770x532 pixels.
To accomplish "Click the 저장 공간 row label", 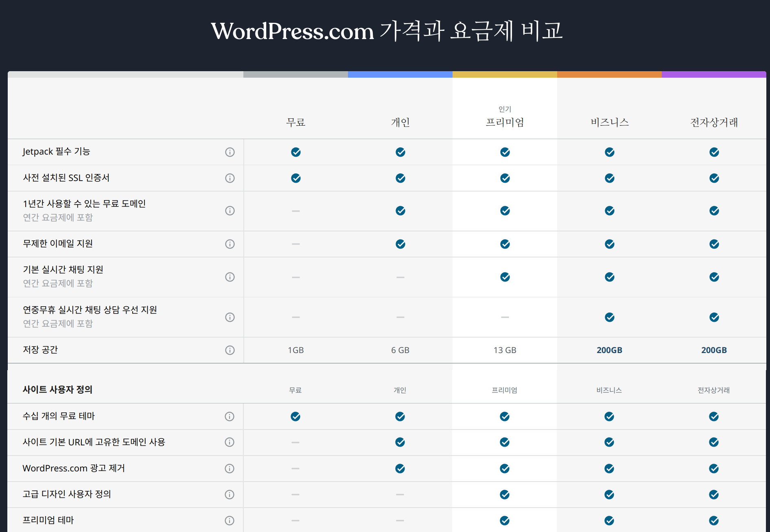I will tap(40, 350).
